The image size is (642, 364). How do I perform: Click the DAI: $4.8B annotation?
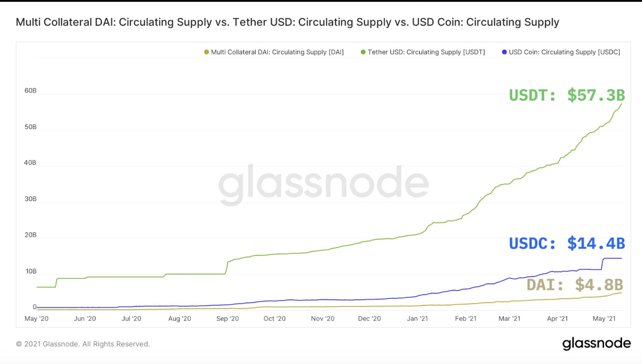[575, 284]
